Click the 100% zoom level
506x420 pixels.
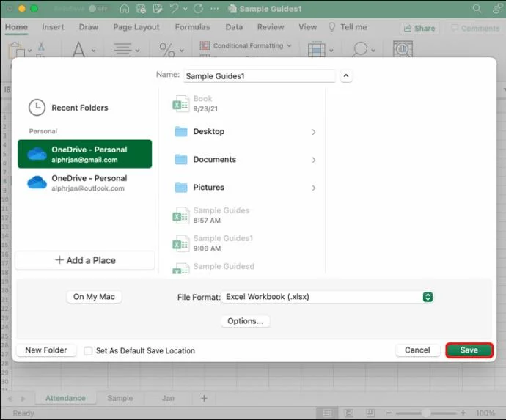point(485,413)
